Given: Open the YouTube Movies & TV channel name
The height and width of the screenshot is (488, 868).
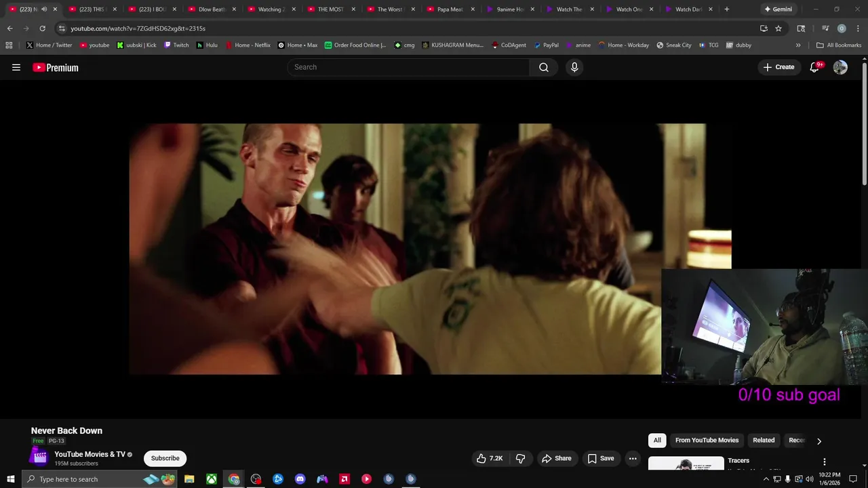Looking at the screenshot, I should (x=90, y=454).
